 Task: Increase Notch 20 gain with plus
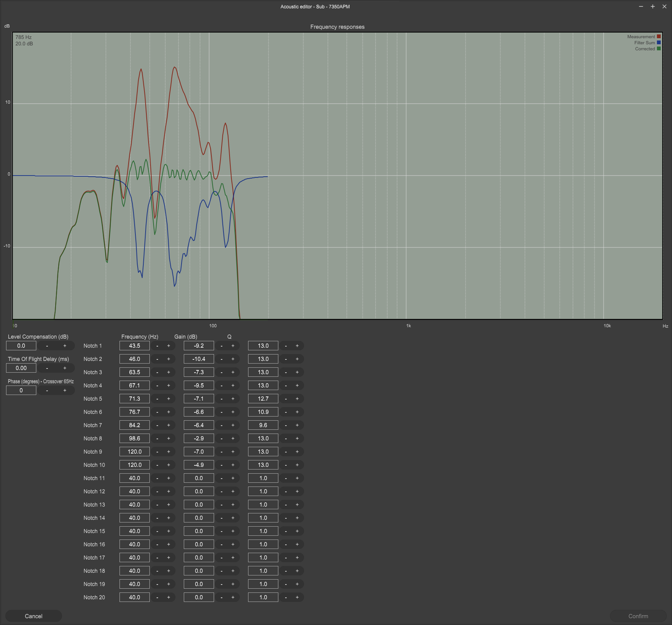(233, 597)
